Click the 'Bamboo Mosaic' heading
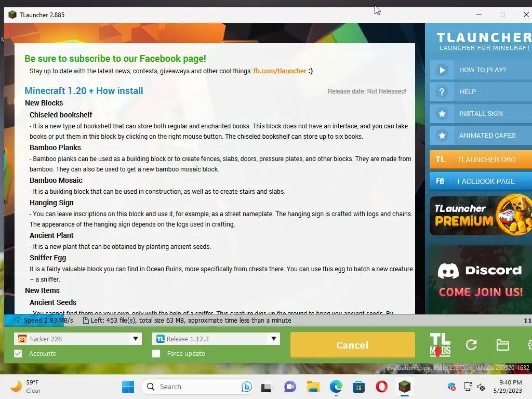532x399 pixels. point(56,180)
